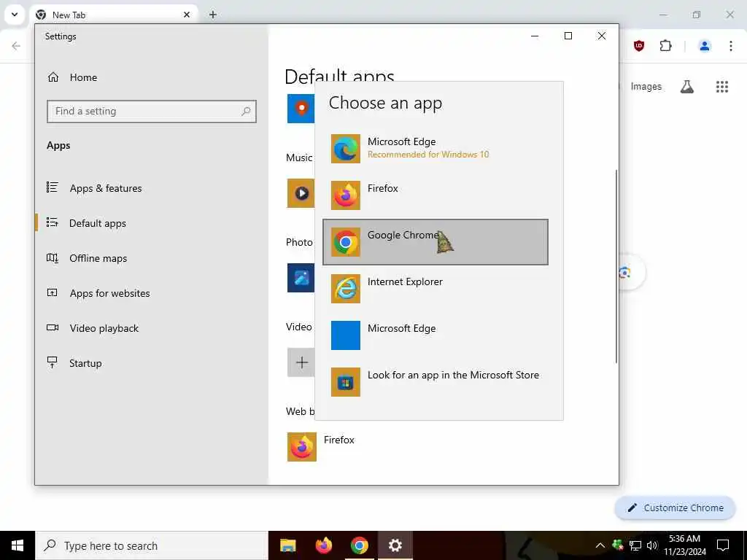
Task: Click the search magnifier in Find a setting
Action: click(x=246, y=112)
